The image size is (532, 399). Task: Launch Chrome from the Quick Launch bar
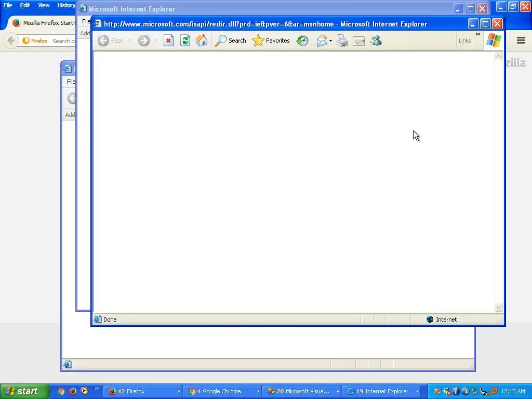click(61, 391)
